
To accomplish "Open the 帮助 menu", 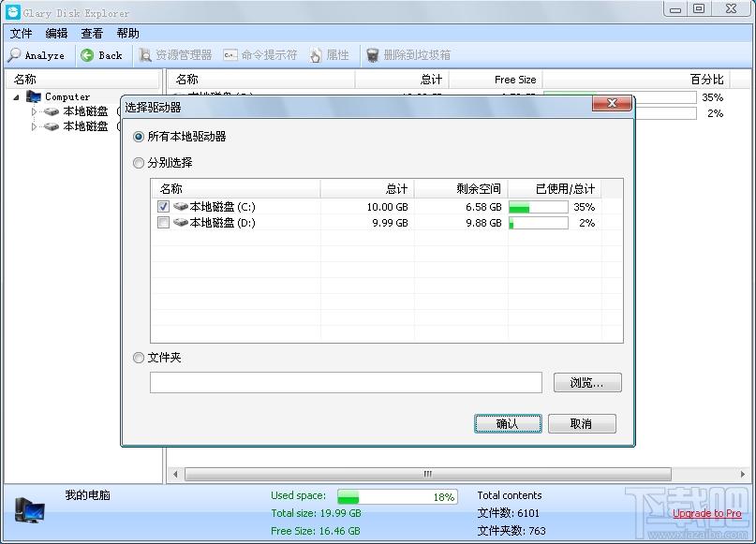I will point(127,34).
